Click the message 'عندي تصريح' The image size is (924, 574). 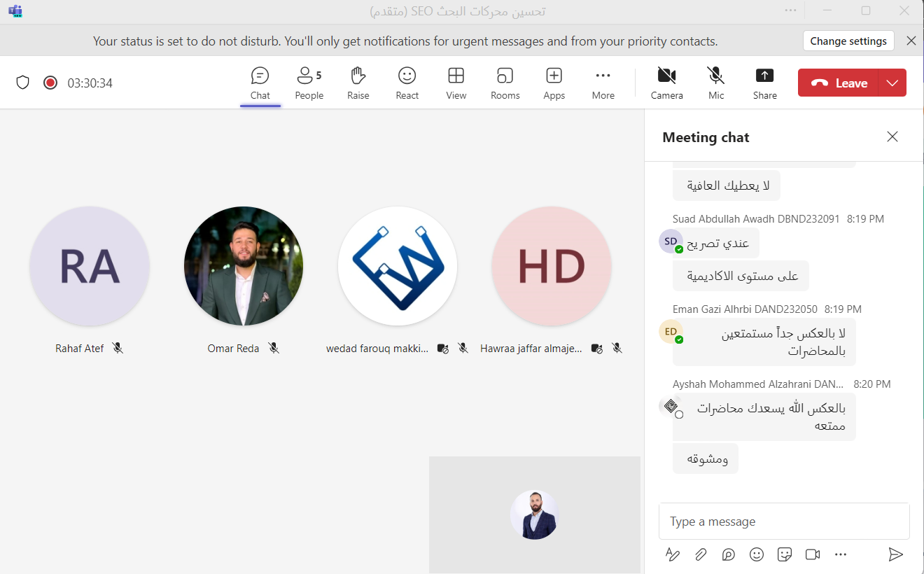pyautogui.click(x=717, y=243)
